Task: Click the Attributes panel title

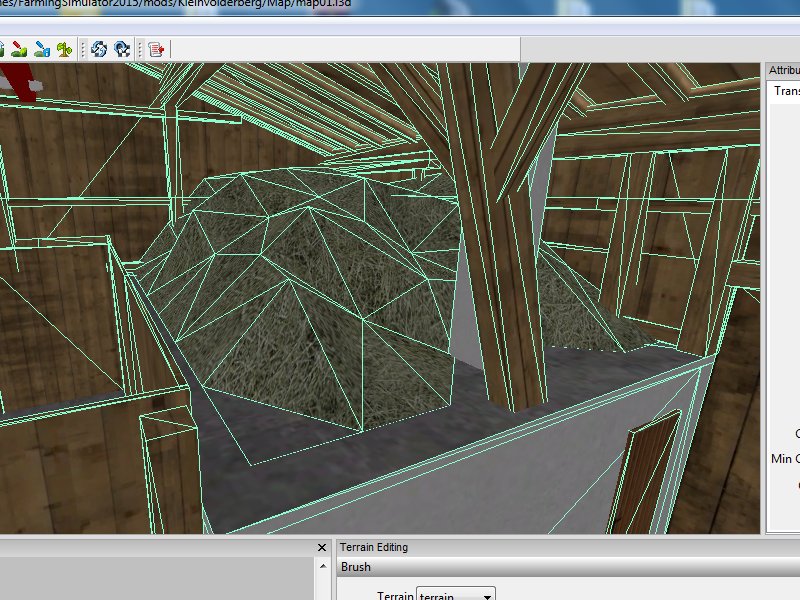Action: pyautogui.click(x=784, y=70)
